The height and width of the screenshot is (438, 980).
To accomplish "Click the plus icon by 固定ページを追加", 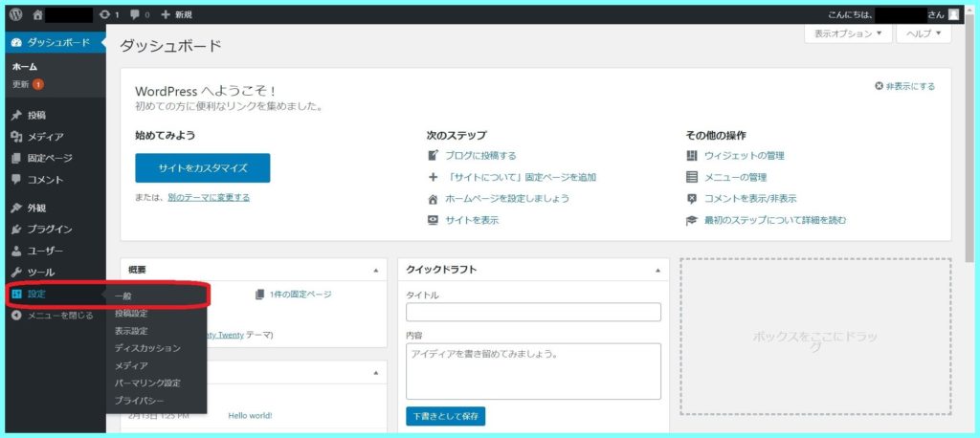I will (x=433, y=178).
